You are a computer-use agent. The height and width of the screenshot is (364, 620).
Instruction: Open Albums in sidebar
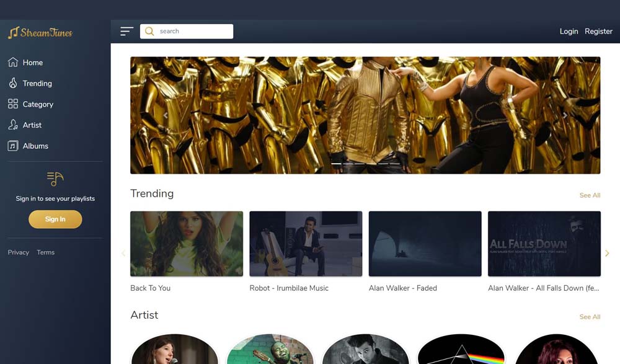click(35, 146)
